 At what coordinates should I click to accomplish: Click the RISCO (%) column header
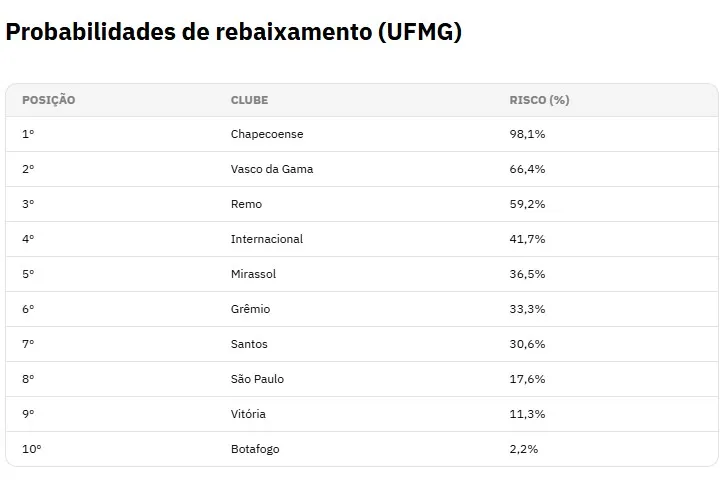[539, 100]
